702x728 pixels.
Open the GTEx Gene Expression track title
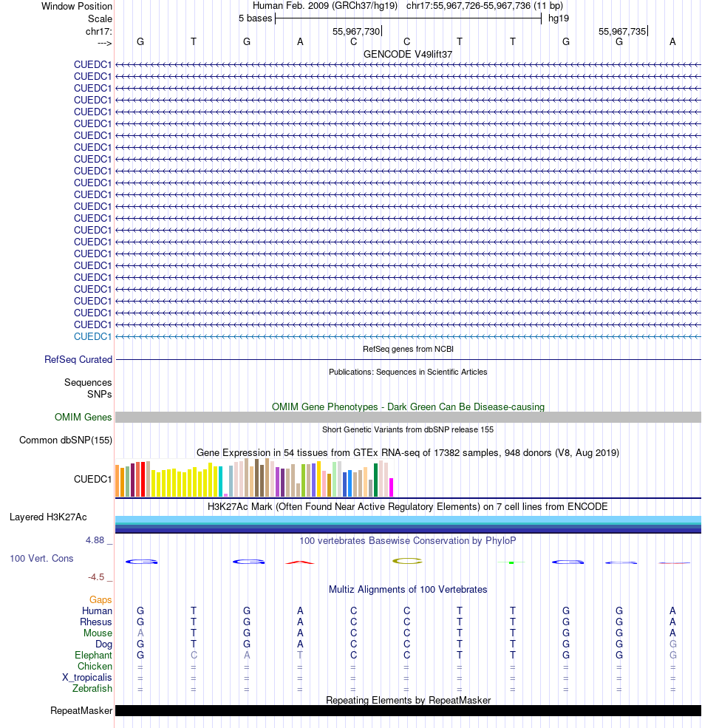click(408, 452)
